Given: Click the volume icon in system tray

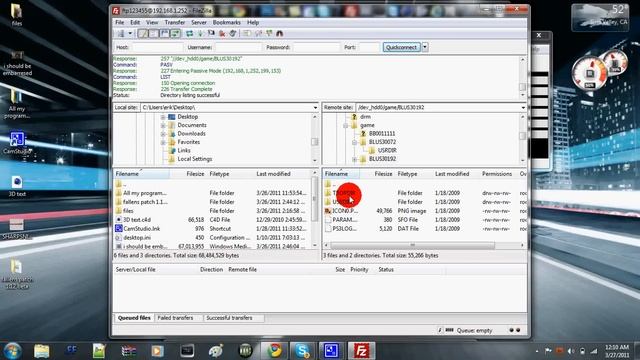Looking at the screenshot, I should tap(571, 351).
